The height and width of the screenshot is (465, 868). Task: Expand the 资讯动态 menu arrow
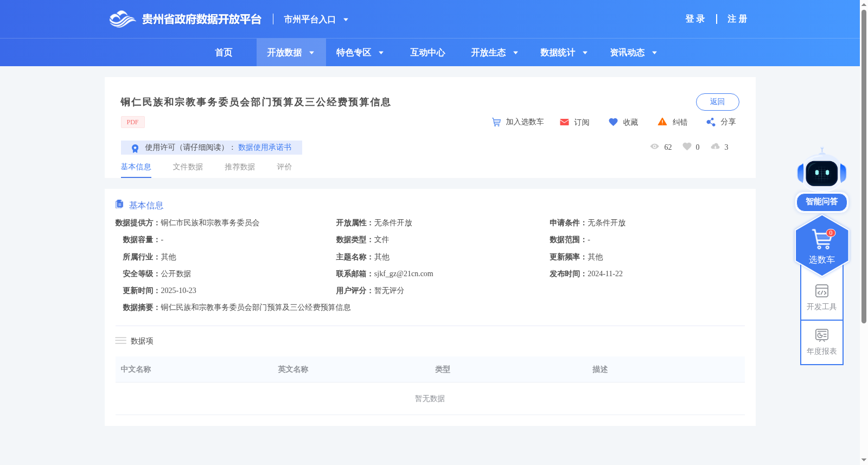tap(654, 53)
